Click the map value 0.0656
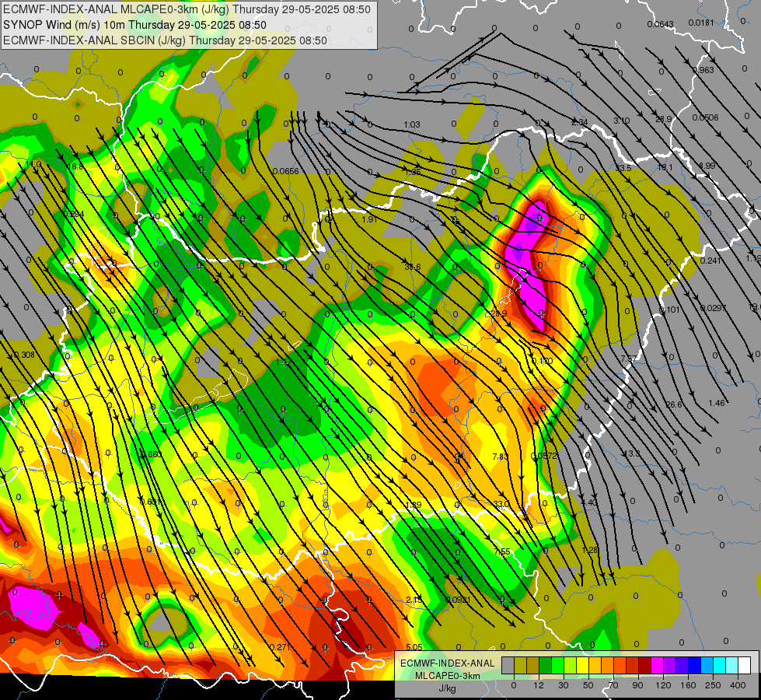 286,171
